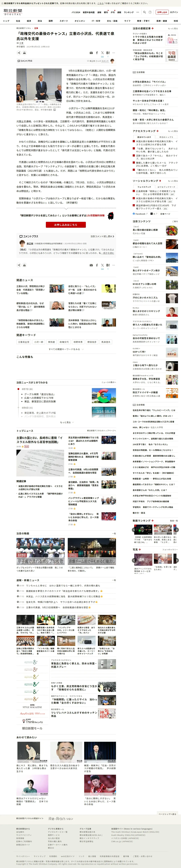Select the スポーツ navigation tab
The image size is (181, 868).
[x=64, y=21]
